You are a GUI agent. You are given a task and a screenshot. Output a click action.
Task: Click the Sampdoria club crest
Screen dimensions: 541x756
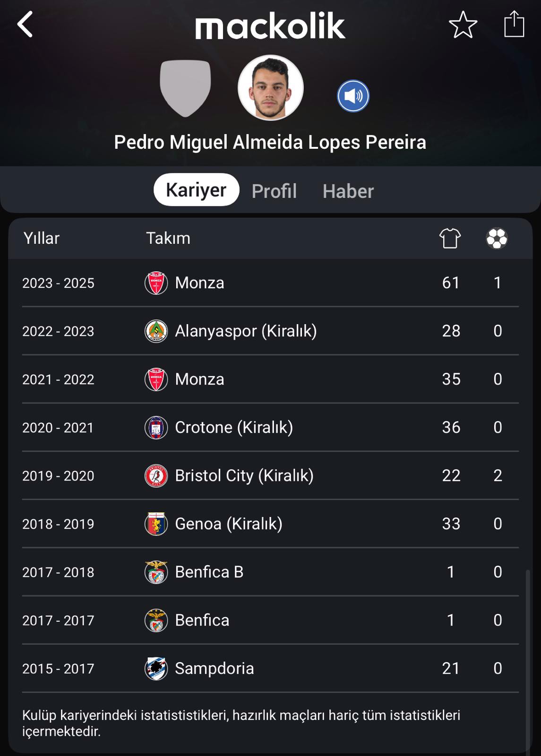tap(156, 669)
